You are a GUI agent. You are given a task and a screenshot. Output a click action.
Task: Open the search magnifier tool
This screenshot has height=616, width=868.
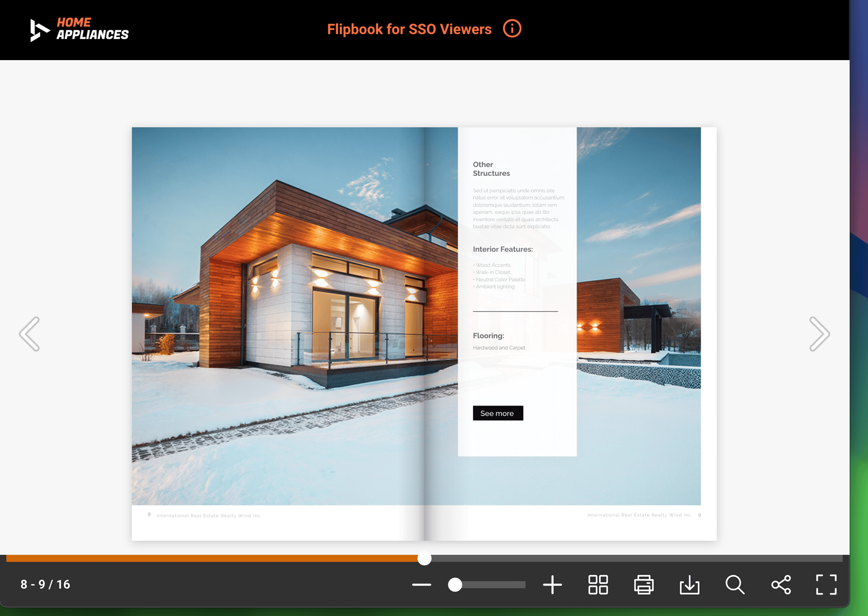point(735,585)
